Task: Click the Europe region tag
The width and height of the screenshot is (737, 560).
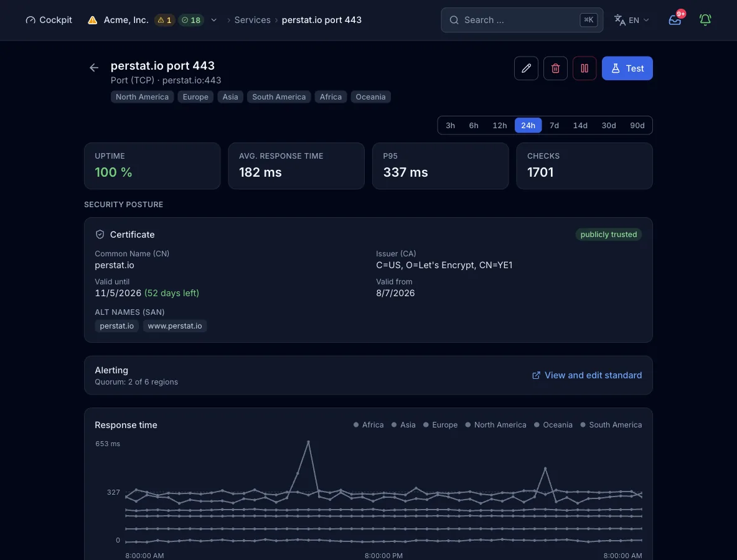Action: [x=195, y=97]
